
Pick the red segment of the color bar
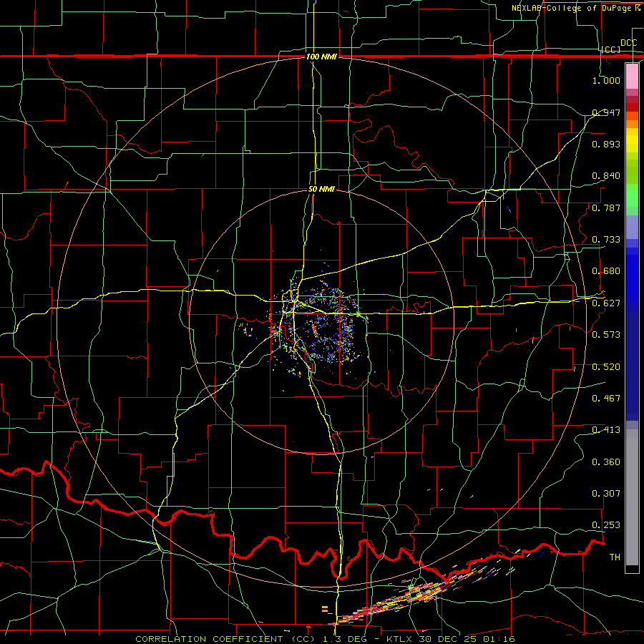tap(632, 107)
